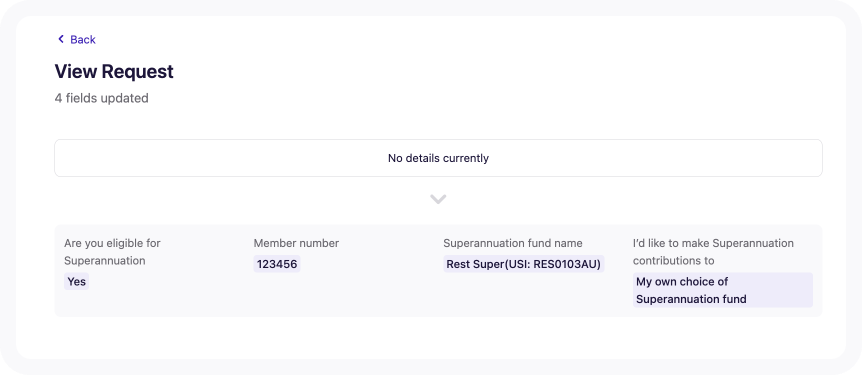862x375 pixels.
Task: Click the "Member number" field label
Action: point(296,243)
